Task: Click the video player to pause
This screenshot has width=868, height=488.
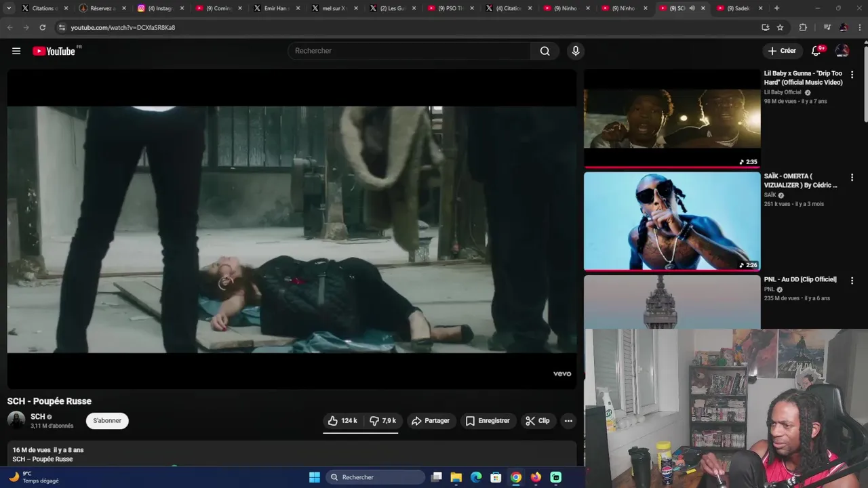Action: pos(292,229)
